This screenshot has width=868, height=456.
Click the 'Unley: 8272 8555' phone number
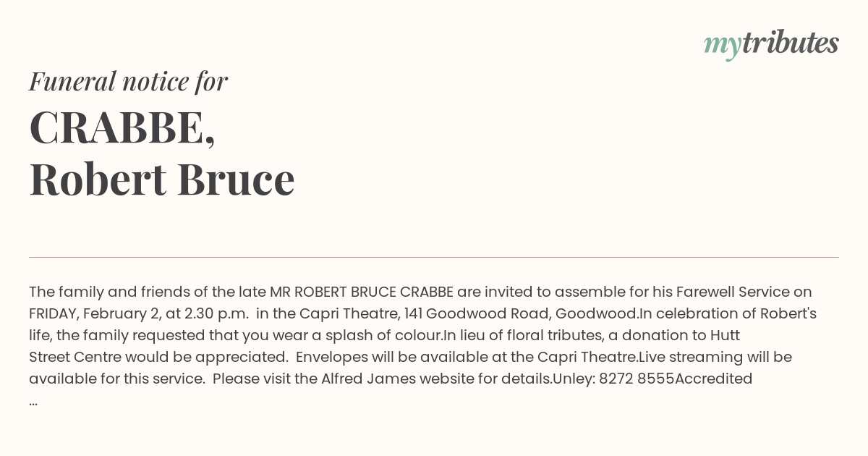point(613,379)
